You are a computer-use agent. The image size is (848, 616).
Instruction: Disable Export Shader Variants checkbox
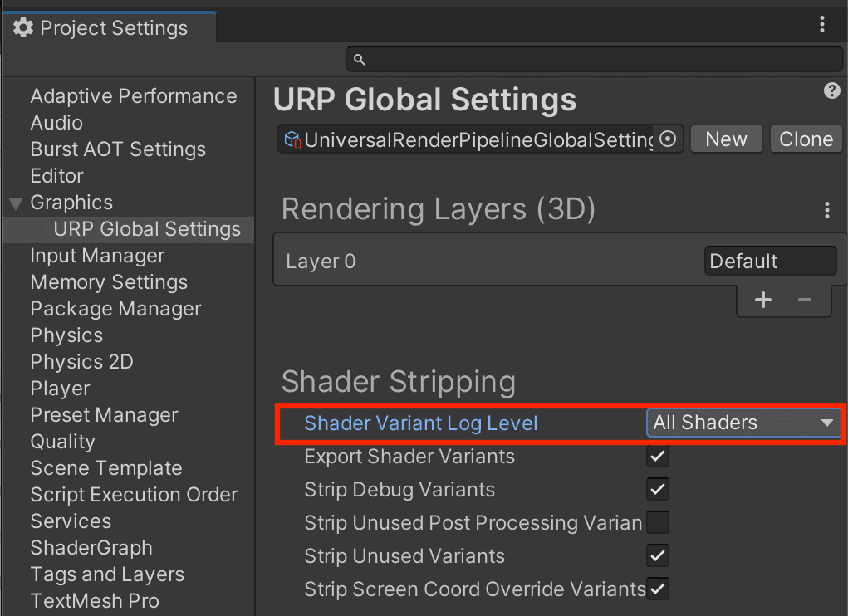point(658,457)
